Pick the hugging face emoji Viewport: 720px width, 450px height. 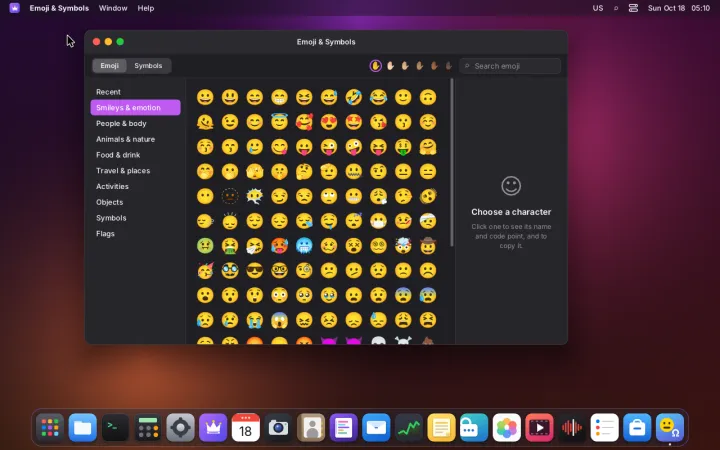click(x=428, y=147)
